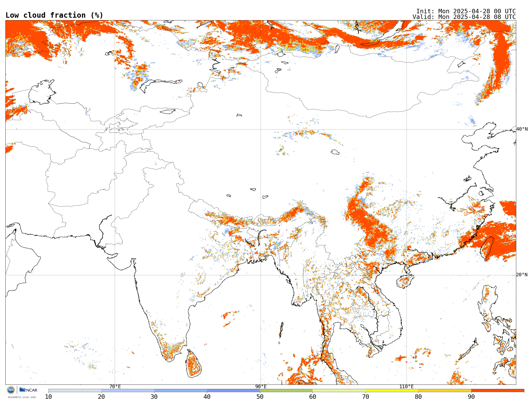This screenshot has width=532, height=400.
Task: Click the 40°N latitude label
Action: click(522, 129)
